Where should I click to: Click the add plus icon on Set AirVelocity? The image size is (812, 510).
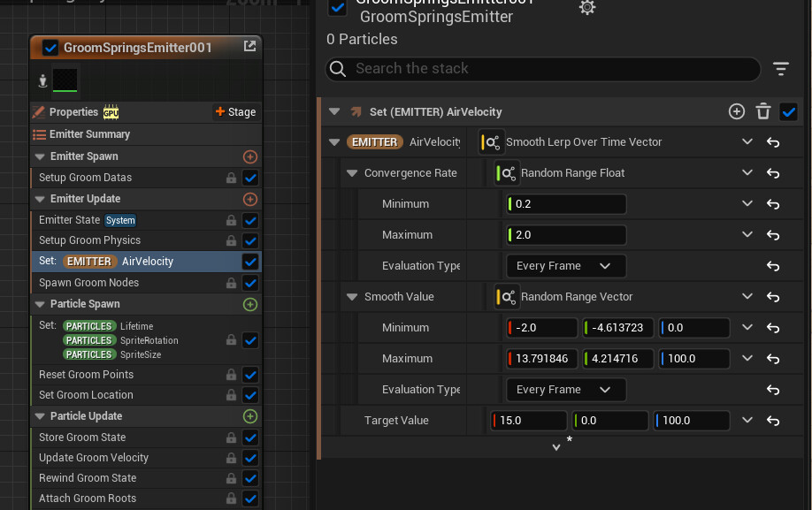coord(736,111)
